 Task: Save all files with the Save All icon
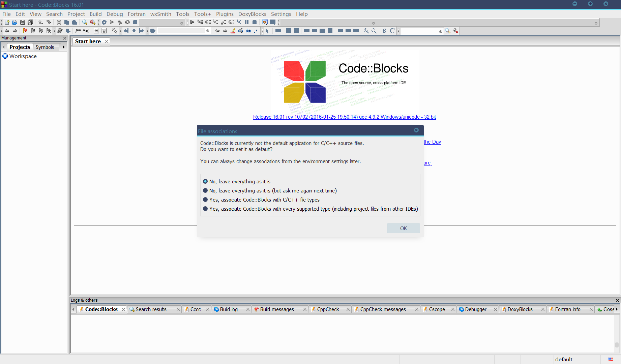pos(30,22)
